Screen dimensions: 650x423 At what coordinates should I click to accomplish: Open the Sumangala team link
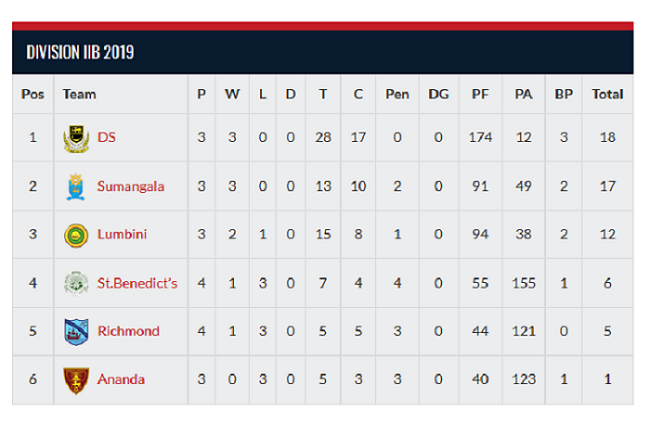129,185
